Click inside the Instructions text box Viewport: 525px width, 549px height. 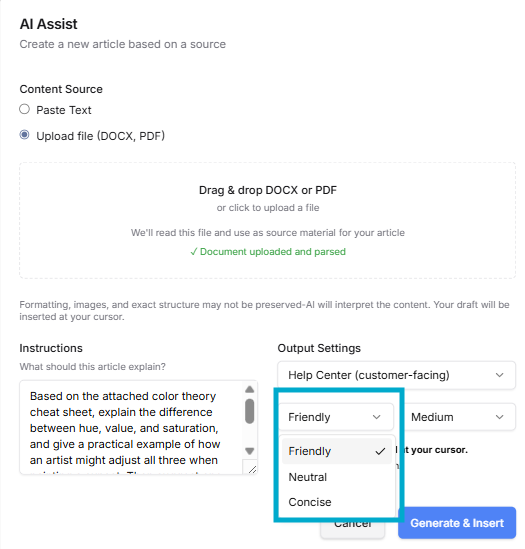click(131, 428)
